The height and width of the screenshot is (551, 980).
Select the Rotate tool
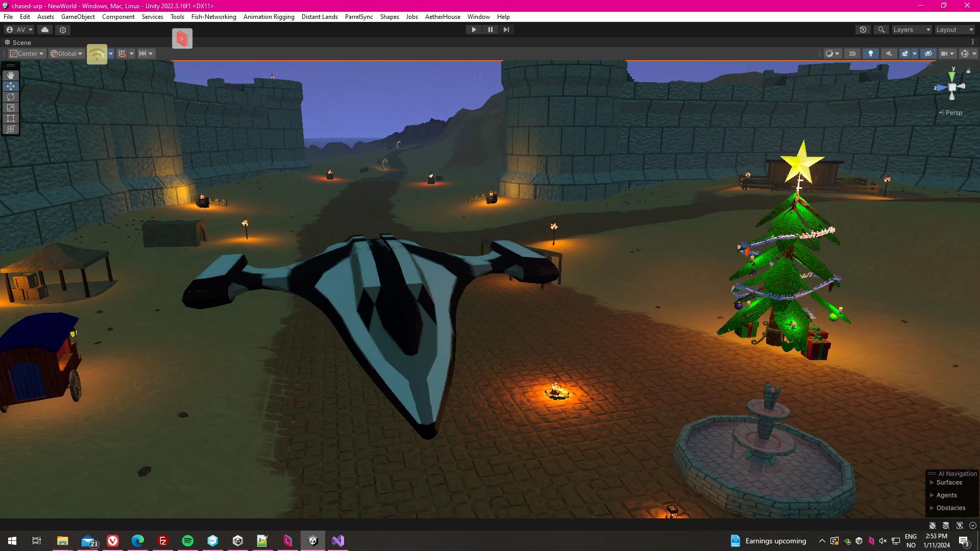[11, 97]
